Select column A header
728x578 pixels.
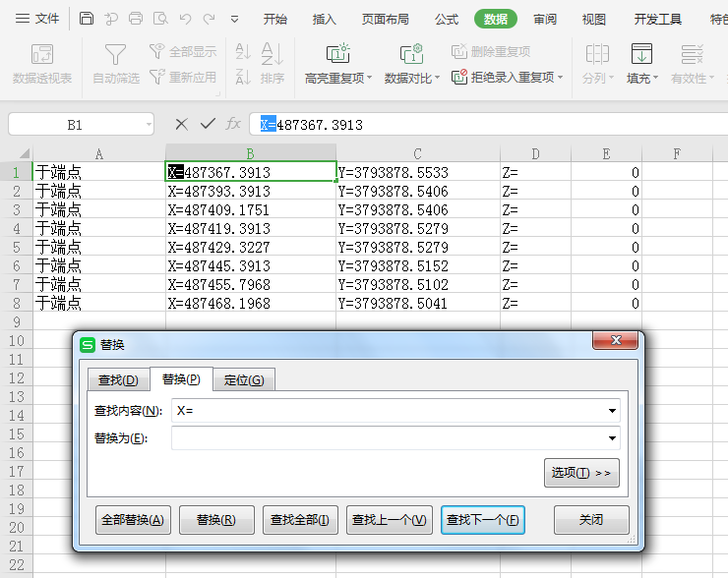coord(99,153)
